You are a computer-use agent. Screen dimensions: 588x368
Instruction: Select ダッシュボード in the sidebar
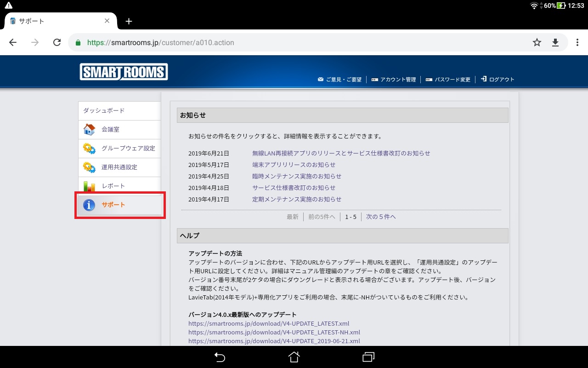[x=104, y=111]
